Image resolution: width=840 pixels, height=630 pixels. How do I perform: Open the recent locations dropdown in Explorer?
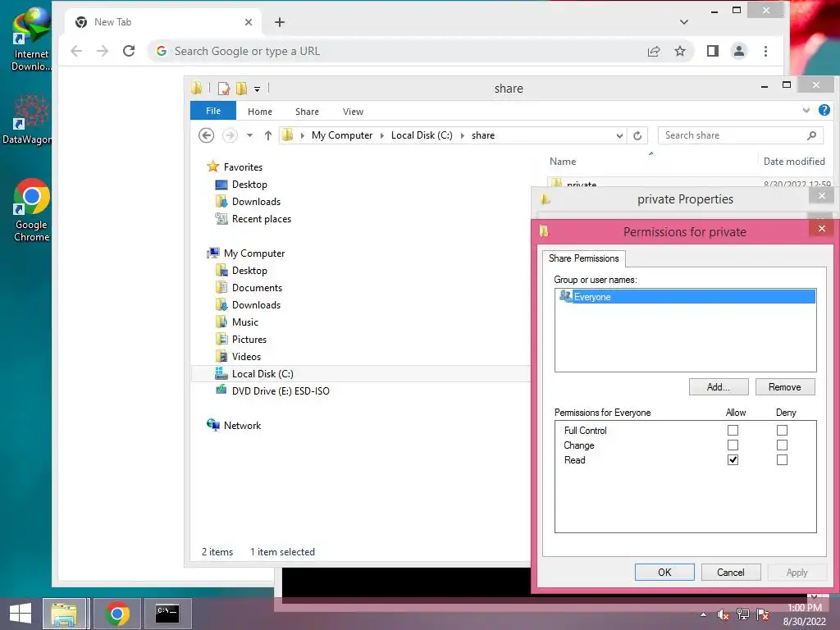click(249, 135)
